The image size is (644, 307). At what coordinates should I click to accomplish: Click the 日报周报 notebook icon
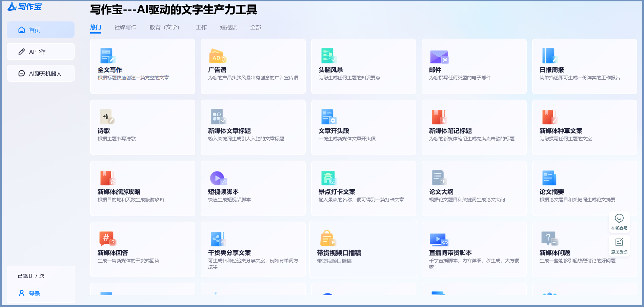coord(550,56)
